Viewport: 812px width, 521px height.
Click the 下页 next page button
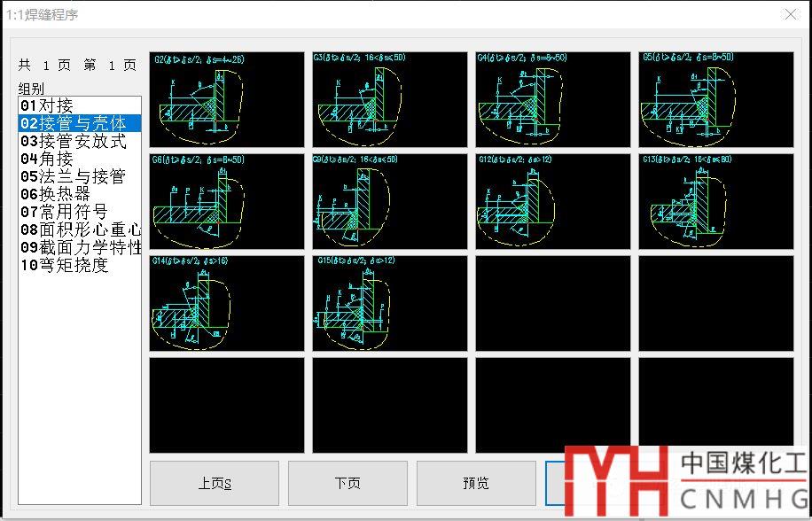coord(347,483)
